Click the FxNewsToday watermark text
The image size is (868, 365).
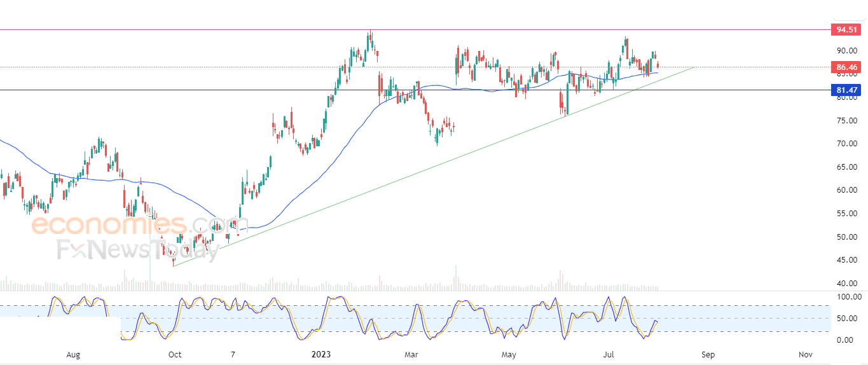pos(138,249)
